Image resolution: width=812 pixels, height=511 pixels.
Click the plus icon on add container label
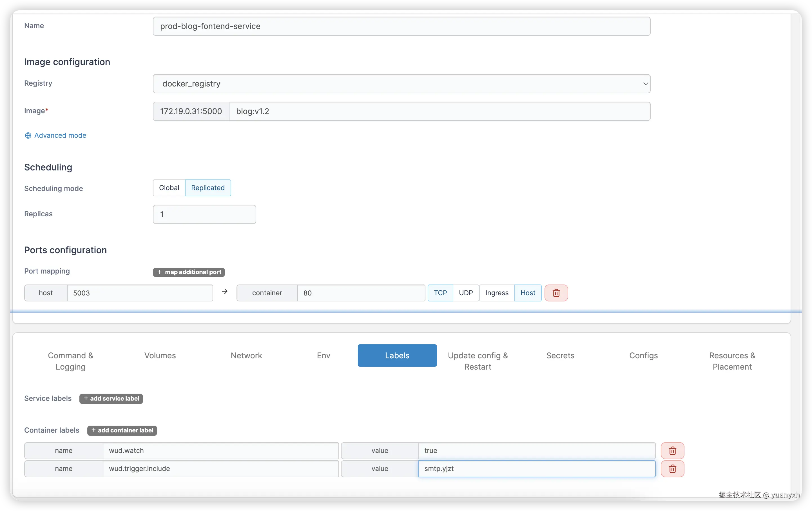(93, 430)
